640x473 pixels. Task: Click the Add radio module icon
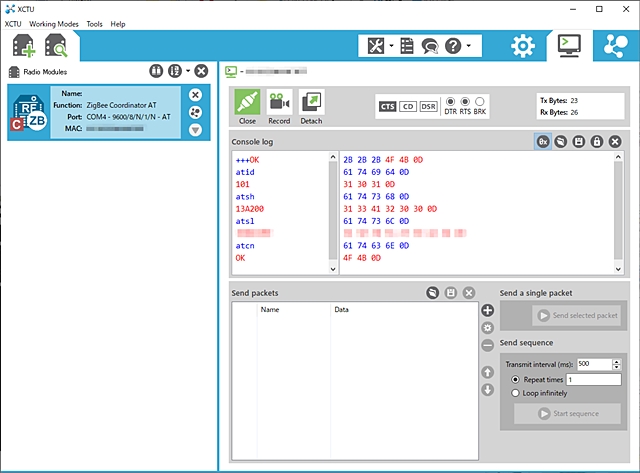(23, 45)
